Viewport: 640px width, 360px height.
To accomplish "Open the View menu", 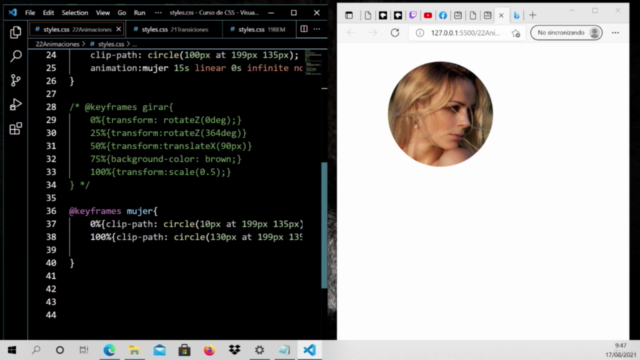I will point(103,13).
